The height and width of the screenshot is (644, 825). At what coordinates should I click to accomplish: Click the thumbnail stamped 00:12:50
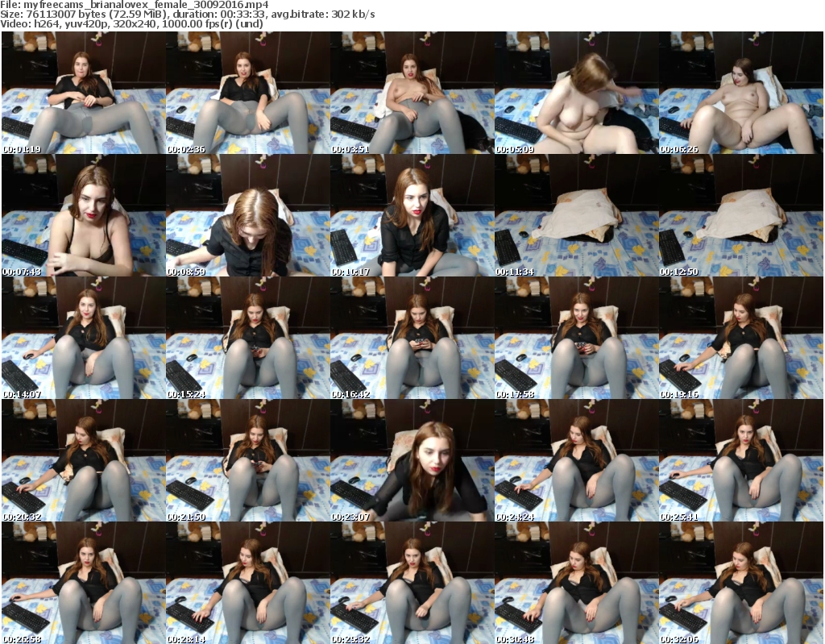point(741,215)
